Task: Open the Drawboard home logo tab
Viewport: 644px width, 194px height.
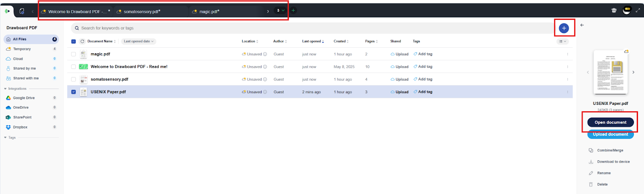Action: [7, 11]
